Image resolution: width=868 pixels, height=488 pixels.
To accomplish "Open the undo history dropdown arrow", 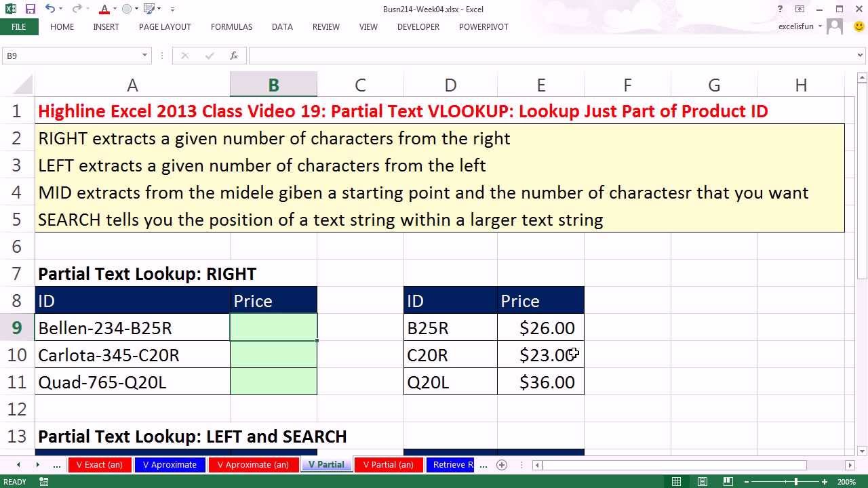I will pyautogui.click(x=60, y=9).
